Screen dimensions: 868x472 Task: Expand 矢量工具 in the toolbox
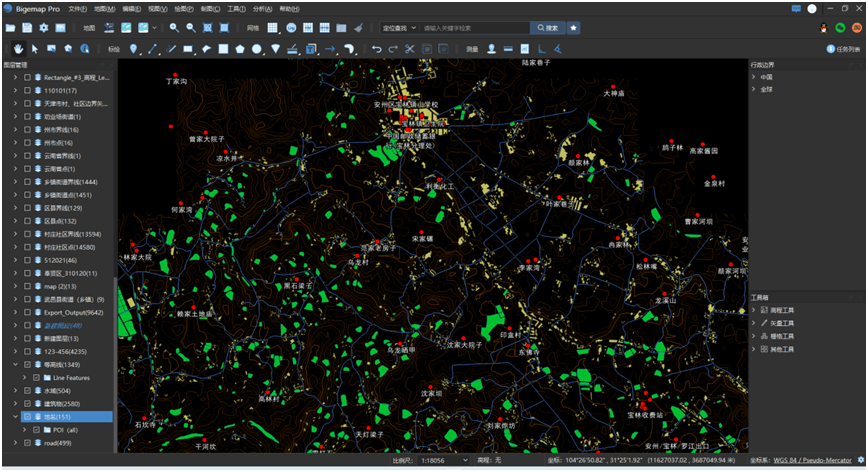753,323
